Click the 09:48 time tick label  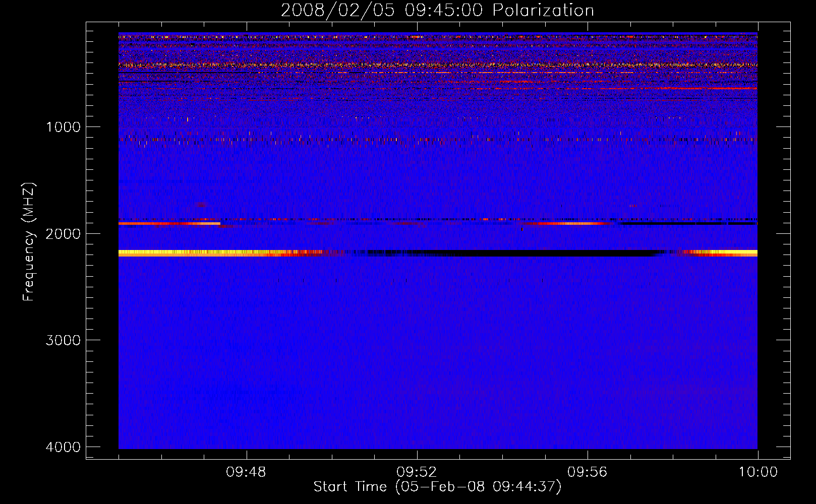pos(246,472)
